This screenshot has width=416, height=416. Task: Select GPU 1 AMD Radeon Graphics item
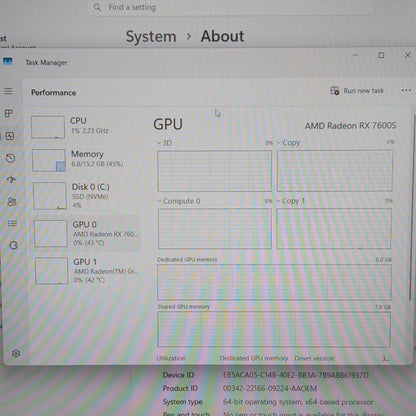87,271
